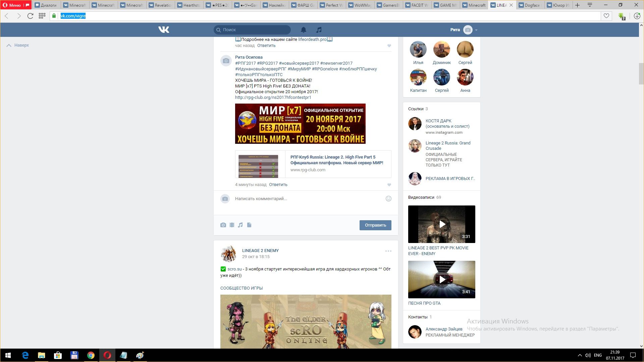
Task: Open rpg-club.org contest link
Action: [273, 97]
